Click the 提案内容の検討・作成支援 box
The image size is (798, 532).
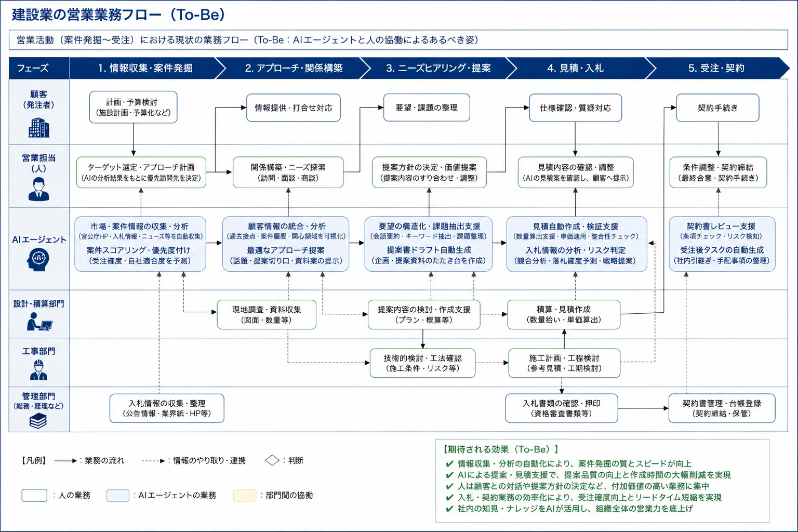424,314
